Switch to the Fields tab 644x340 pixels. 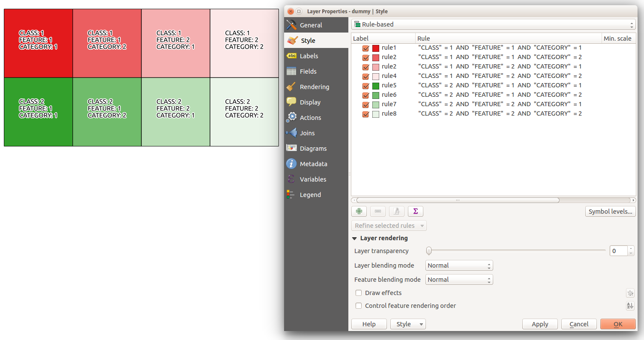click(308, 72)
